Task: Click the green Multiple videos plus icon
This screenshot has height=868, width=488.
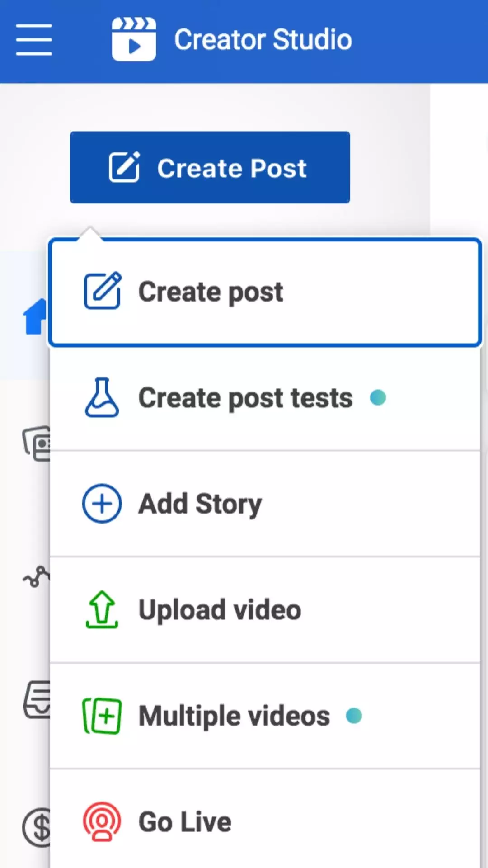Action: [x=102, y=716]
